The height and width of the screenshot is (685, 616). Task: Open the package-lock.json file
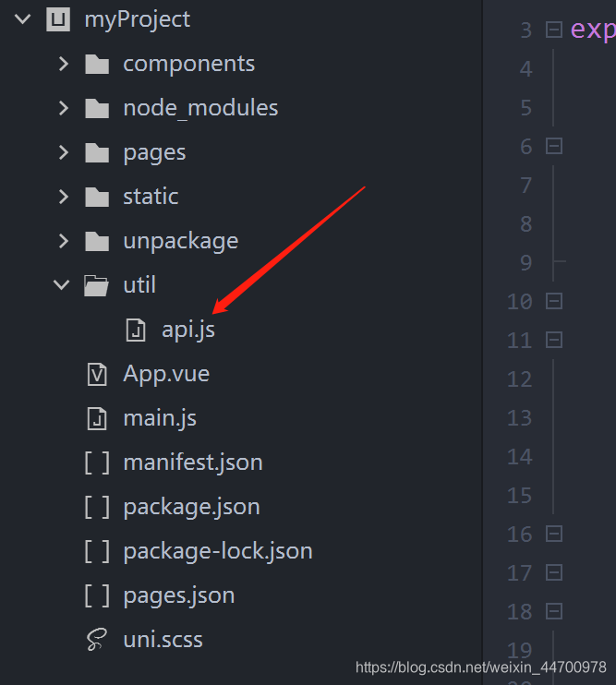tap(218, 551)
